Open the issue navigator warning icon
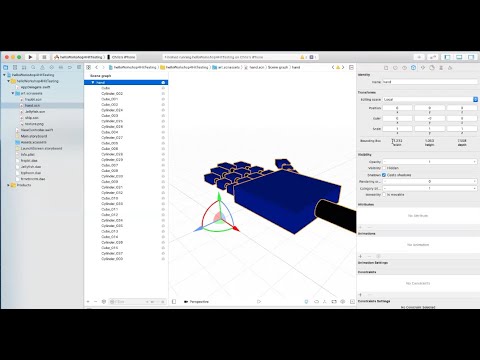 click(x=42, y=67)
